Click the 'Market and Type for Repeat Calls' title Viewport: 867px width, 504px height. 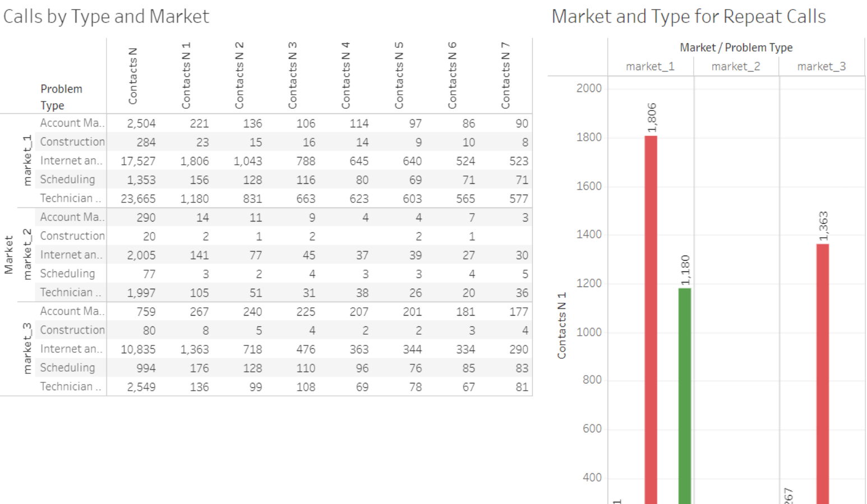click(689, 16)
